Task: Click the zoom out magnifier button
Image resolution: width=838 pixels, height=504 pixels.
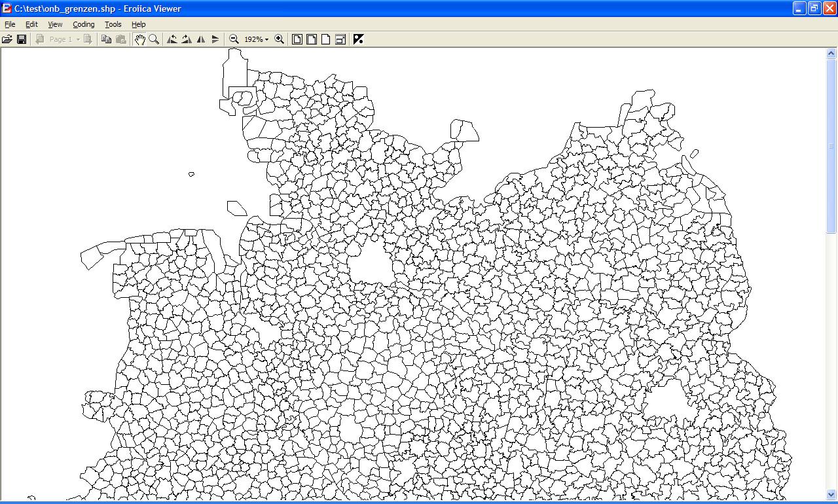Action: [x=234, y=39]
